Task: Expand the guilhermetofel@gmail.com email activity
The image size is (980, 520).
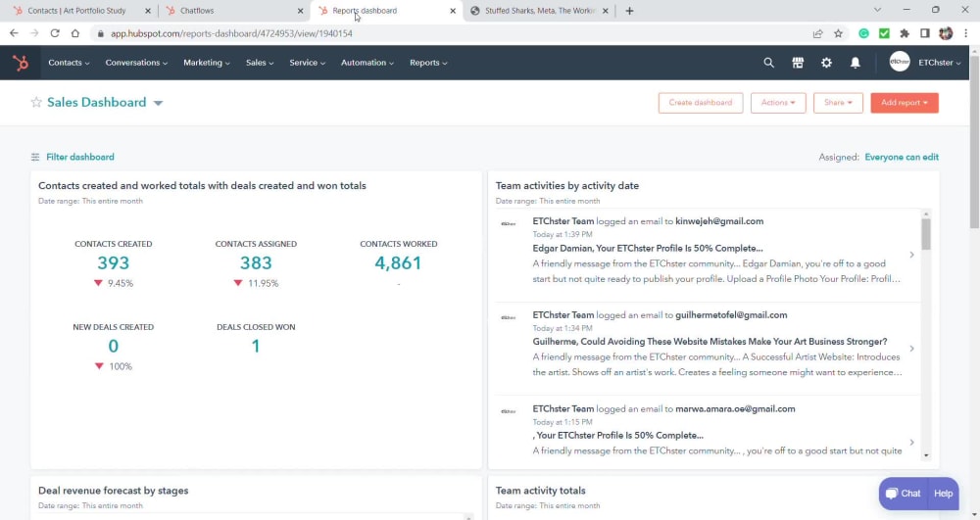Action: click(911, 349)
